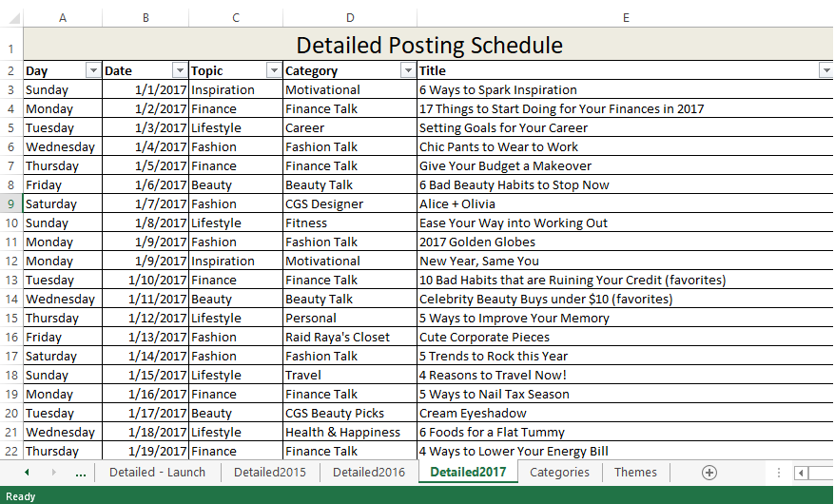Select cell 'Raid Raya's Closet'
Image resolution: width=835 pixels, height=504 pixels.
click(350, 338)
